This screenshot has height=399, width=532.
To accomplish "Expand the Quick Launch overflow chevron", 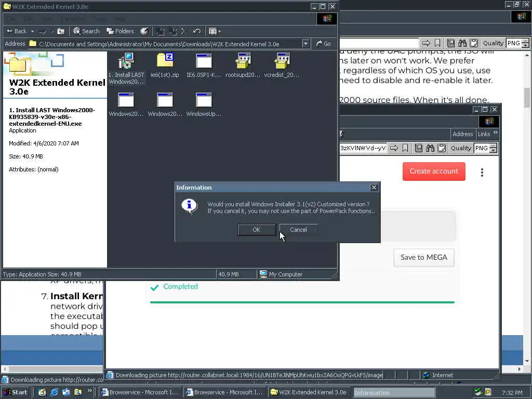I will [x=89, y=391].
